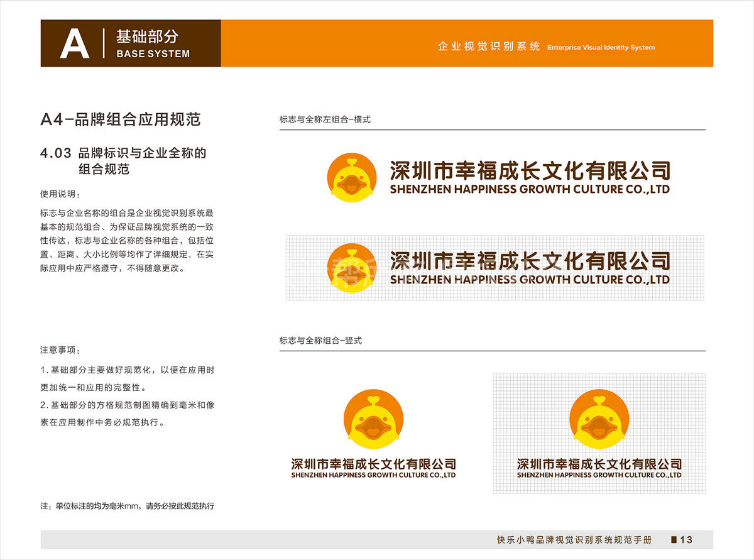
Task: Click note 2 about 方格规范制图
Action: (127, 414)
